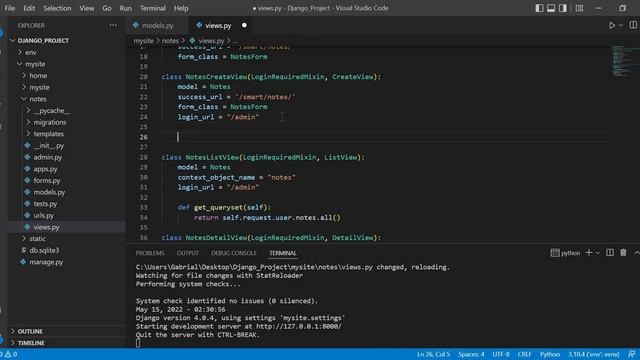
Task: Toggle secondary side bar layout icon
Action: click(563, 8)
